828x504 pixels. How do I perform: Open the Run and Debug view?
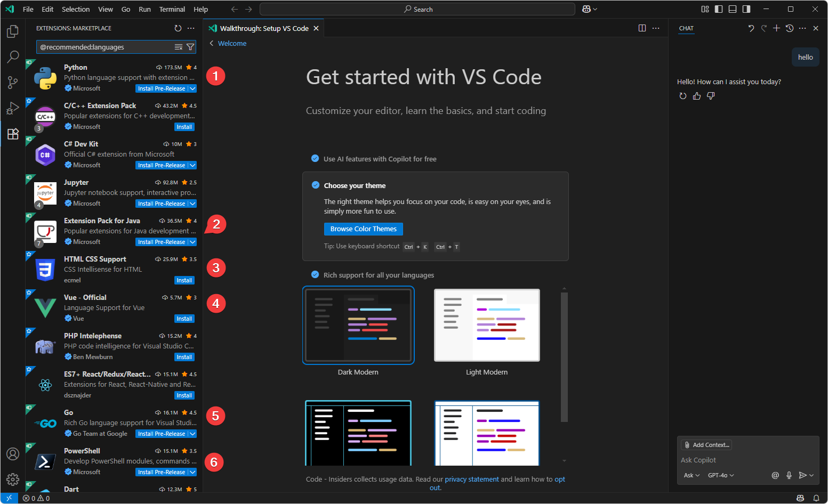click(x=13, y=108)
